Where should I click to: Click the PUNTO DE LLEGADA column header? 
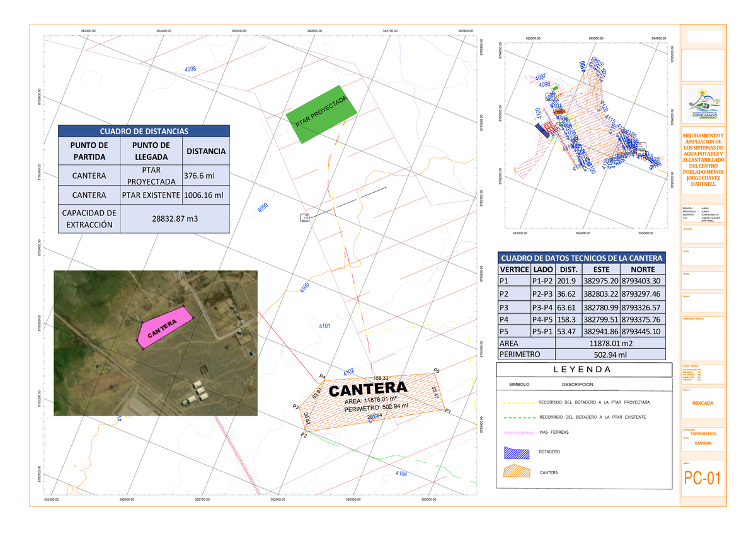[151, 151]
